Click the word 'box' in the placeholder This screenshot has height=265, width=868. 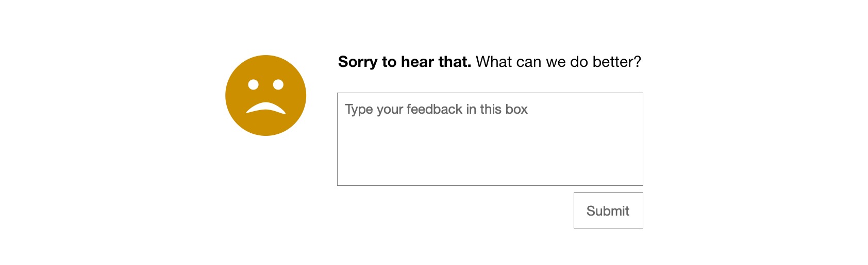pos(516,109)
